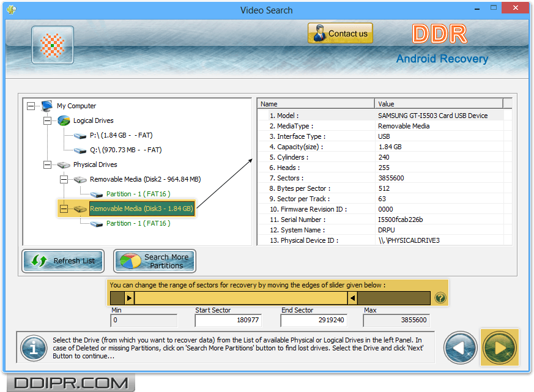Go back with the left arrow button
The height and width of the screenshot is (392, 534).
tap(461, 348)
